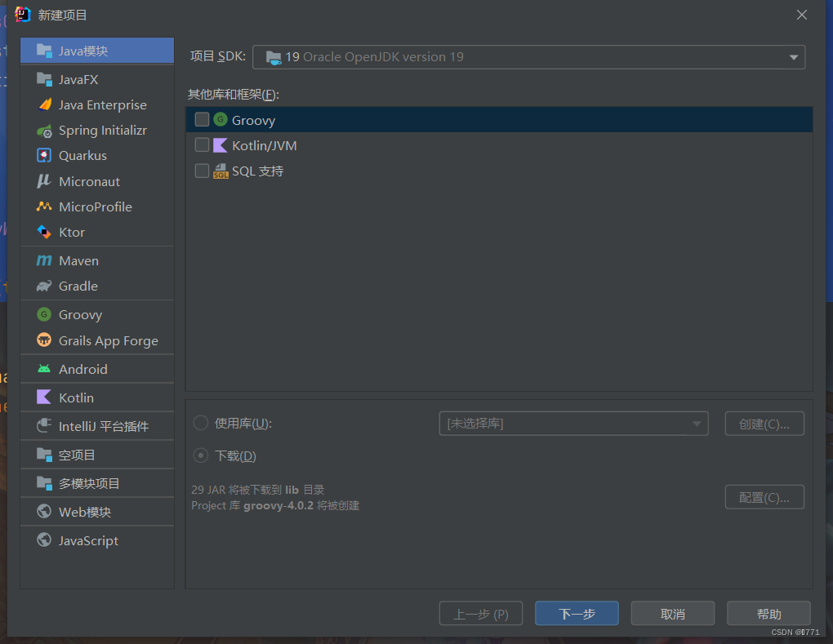Choose 空项目 project type
This screenshot has height=644, width=833.
tap(97, 455)
